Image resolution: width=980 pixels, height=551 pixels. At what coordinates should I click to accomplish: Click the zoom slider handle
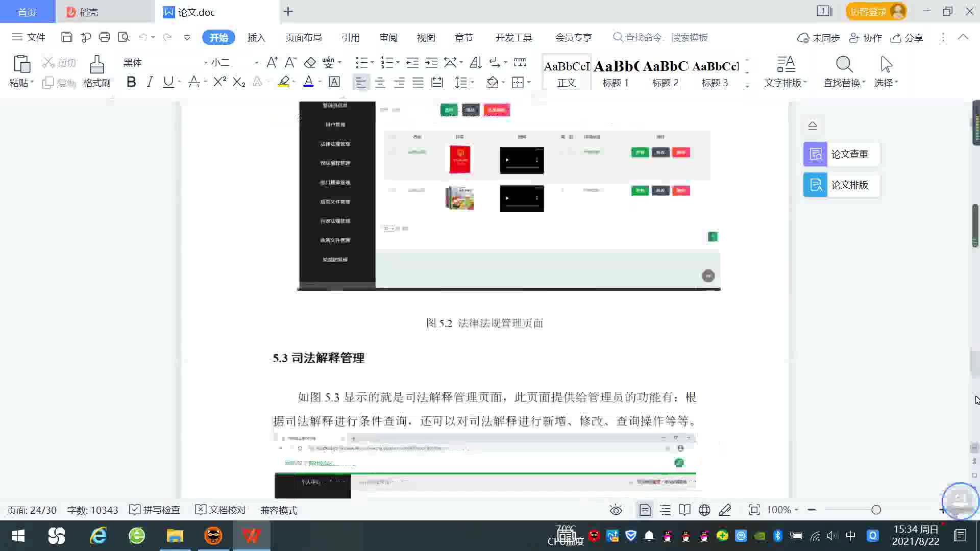pos(876,510)
